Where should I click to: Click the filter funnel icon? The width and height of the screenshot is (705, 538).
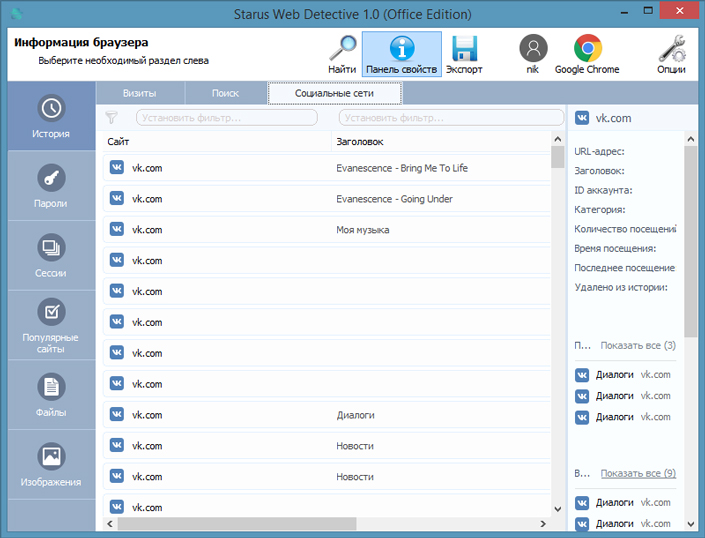112,118
